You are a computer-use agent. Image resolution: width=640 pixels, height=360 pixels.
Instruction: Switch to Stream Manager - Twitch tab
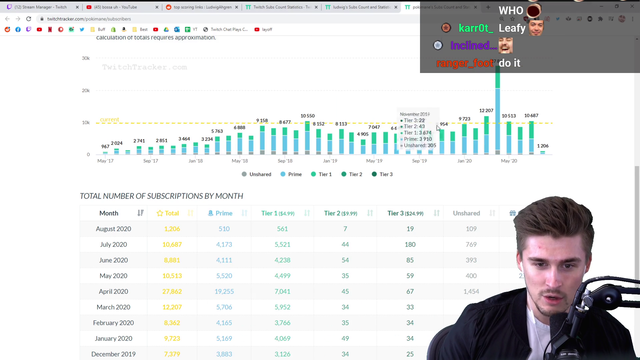click(x=41, y=7)
